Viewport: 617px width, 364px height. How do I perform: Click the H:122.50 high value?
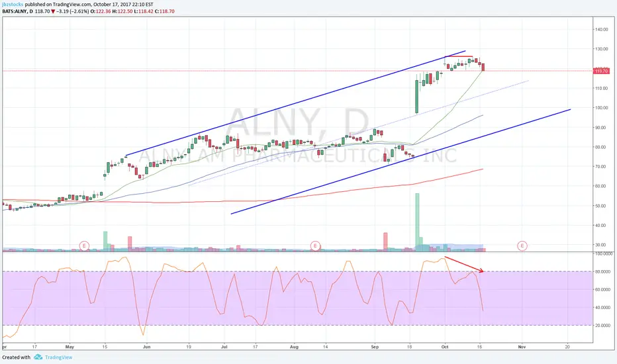pyautogui.click(x=122, y=11)
